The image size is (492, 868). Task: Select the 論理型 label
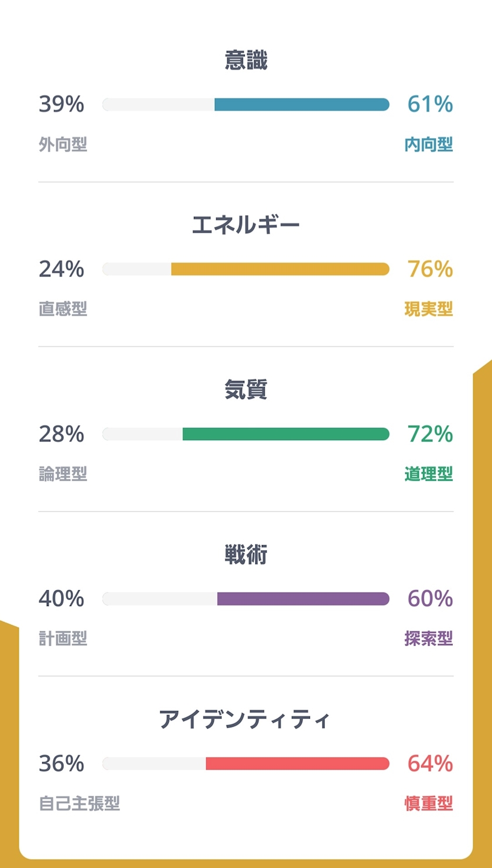point(63,474)
